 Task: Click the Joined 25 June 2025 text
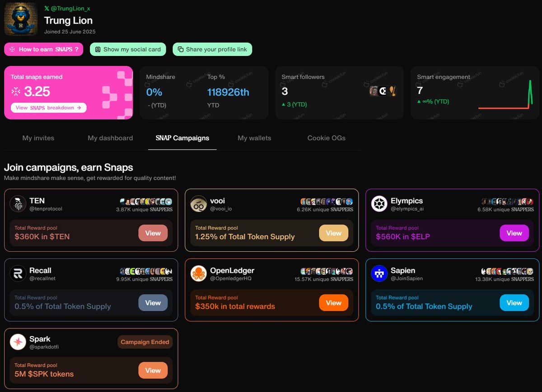click(70, 32)
